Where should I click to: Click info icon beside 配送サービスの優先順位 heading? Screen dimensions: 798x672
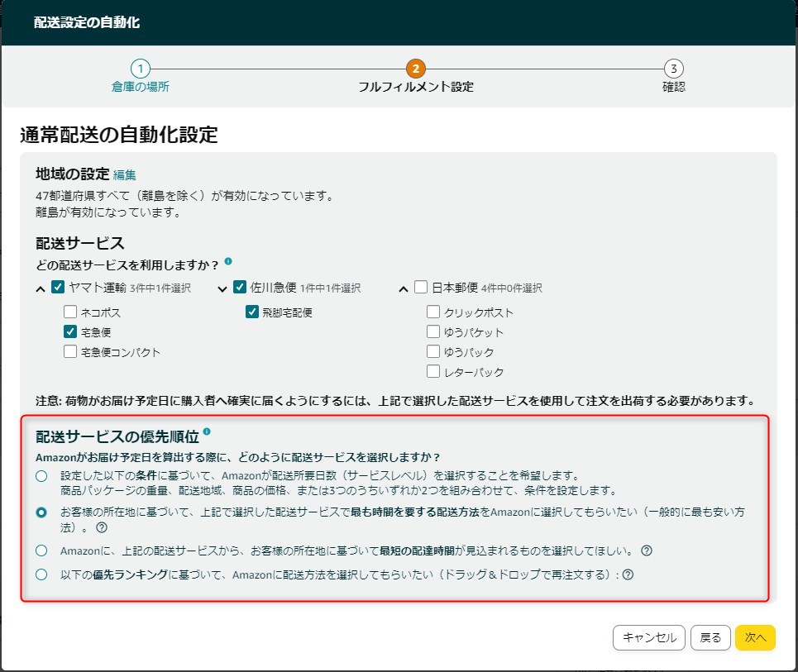coord(207,431)
